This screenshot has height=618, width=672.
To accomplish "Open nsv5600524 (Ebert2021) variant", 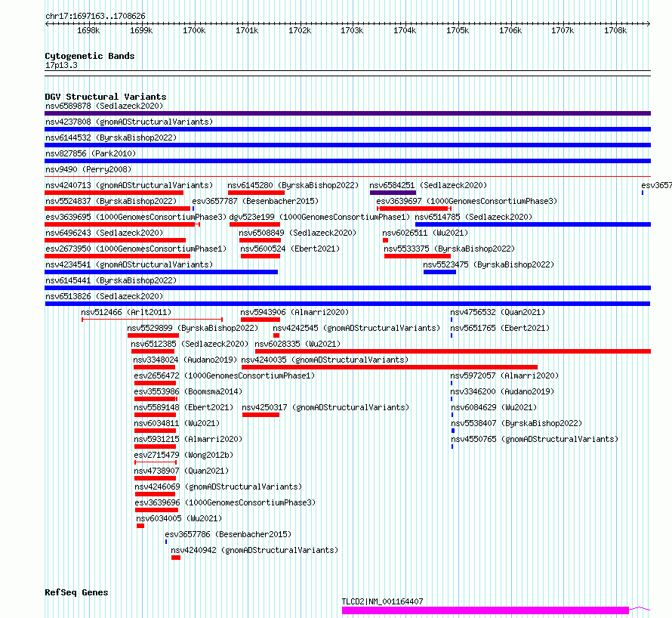I will (x=290, y=249).
